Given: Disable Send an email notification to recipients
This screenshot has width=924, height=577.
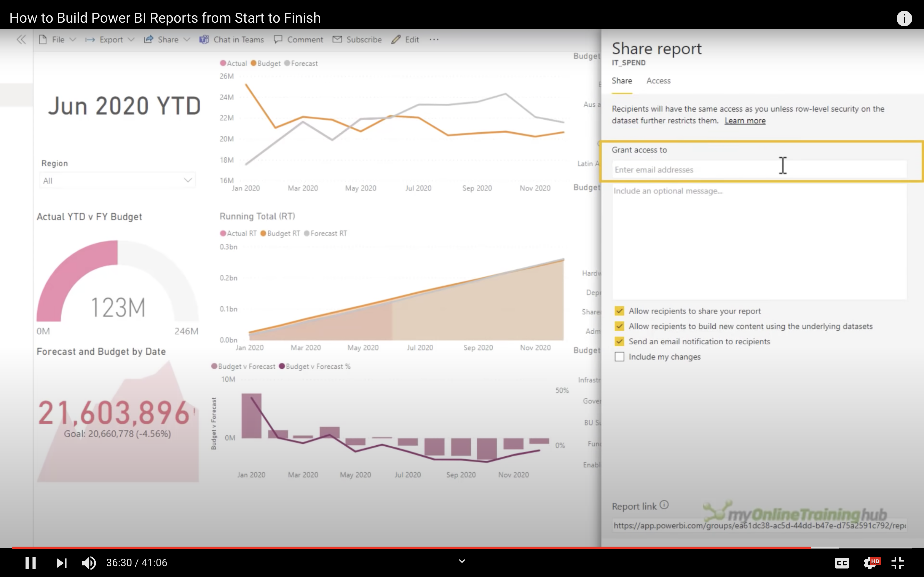Looking at the screenshot, I should pyautogui.click(x=619, y=342).
